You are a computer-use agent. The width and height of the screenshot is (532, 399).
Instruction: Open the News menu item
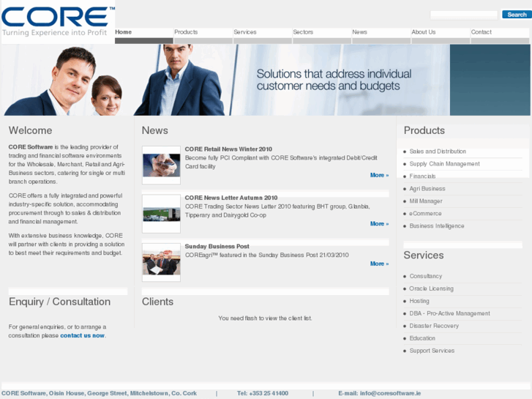[381, 36]
